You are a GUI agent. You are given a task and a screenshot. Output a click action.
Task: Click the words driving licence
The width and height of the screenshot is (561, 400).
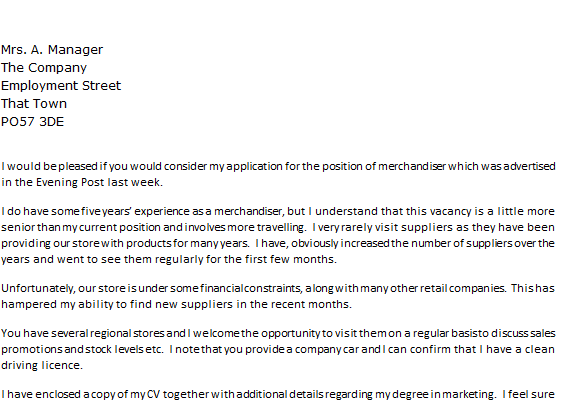click(41, 365)
